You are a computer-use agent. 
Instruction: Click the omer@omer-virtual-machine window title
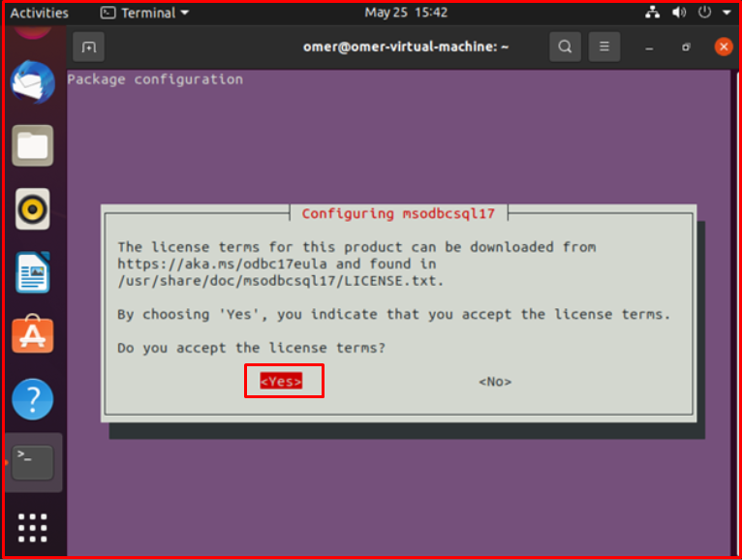pyautogui.click(x=406, y=47)
